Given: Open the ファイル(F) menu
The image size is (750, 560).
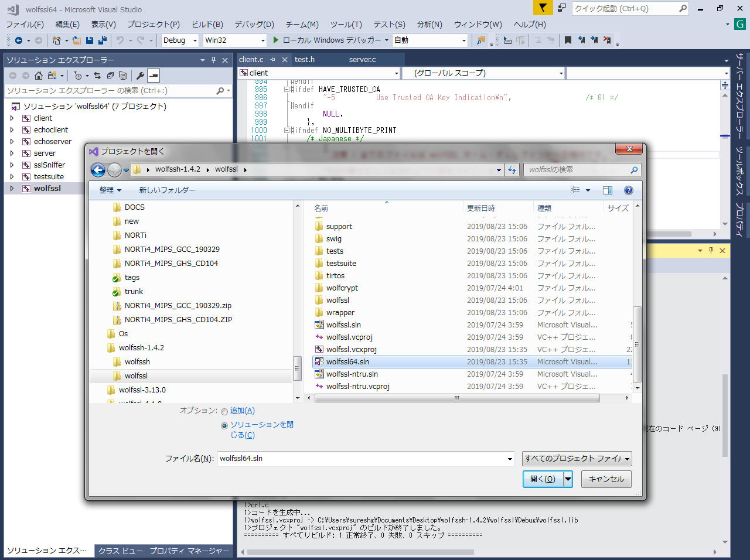Looking at the screenshot, I should point(25,24).
